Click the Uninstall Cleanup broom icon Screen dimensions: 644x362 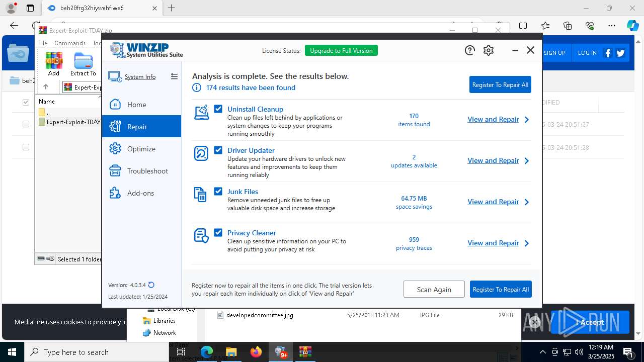(x=201, y=112)
